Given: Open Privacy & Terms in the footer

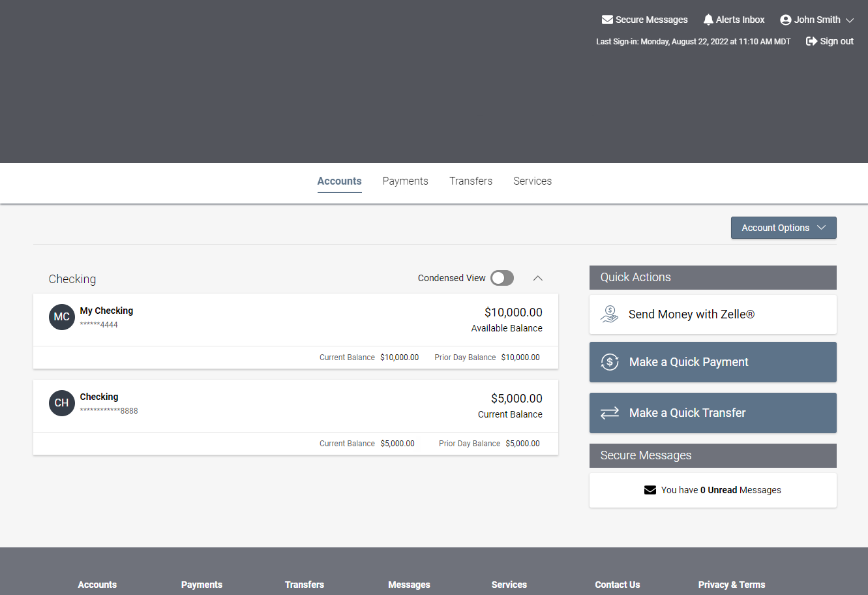Looking at the screenshot, I should click(x=731, y=585).
